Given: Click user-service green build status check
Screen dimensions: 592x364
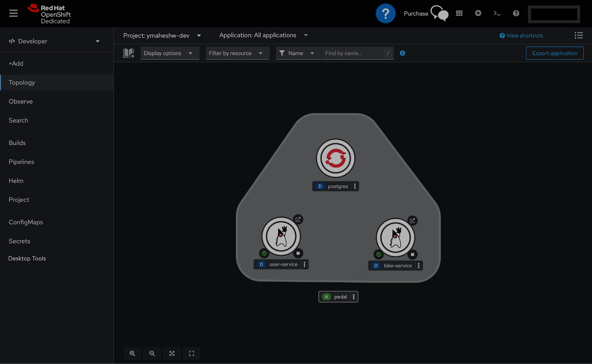Looking at the screenshot, I should pos(264,253).
